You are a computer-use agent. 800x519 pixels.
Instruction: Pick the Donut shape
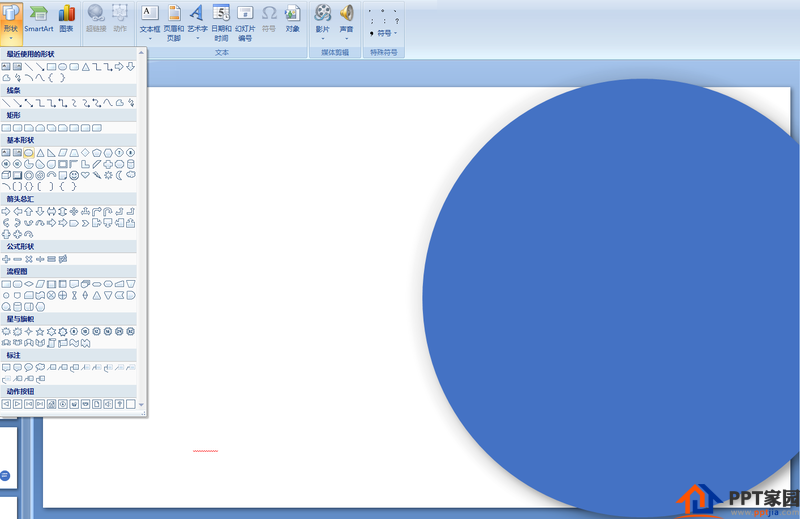29,175
